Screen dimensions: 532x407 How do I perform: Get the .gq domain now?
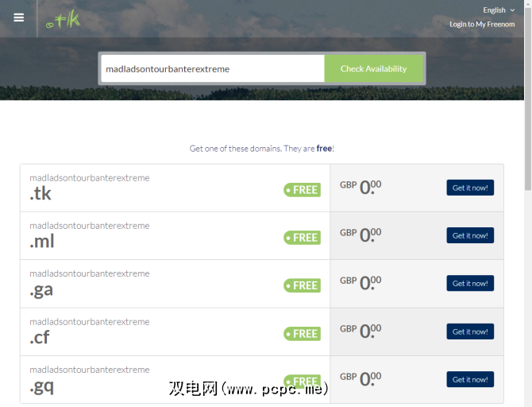tap(470, 379)
